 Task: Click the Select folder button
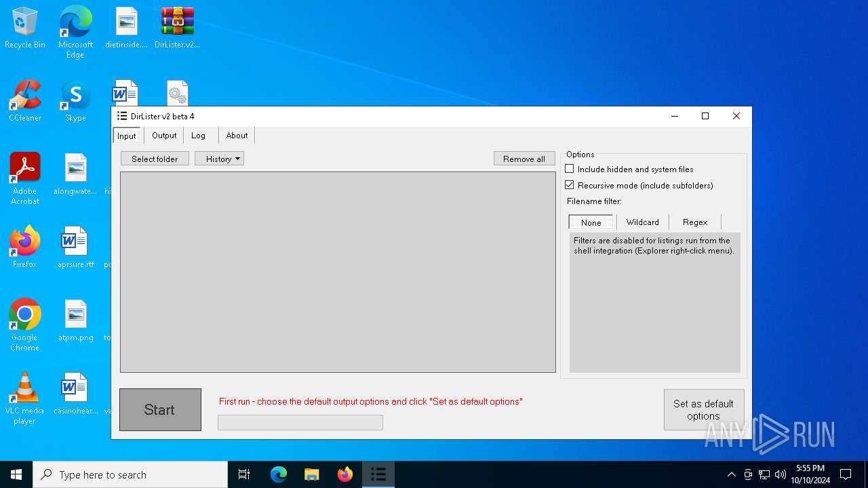click(x=155, y=159)
